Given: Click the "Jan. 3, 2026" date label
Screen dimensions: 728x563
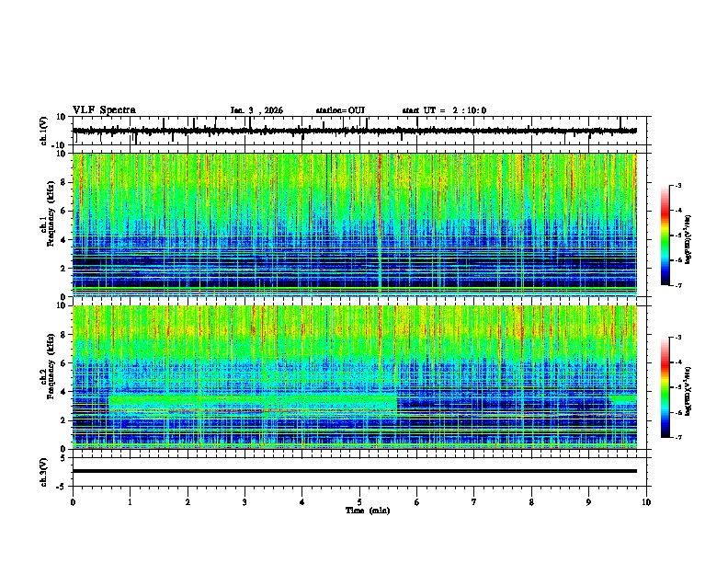Looking at the screenshot, I should pyautogui.click(x=256, y=110).
